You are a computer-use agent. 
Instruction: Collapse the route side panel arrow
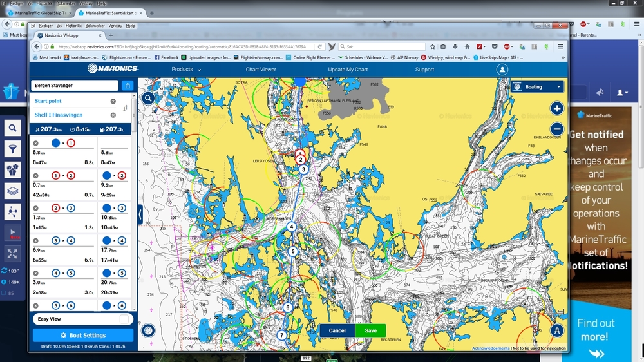(x=140, y=214)
